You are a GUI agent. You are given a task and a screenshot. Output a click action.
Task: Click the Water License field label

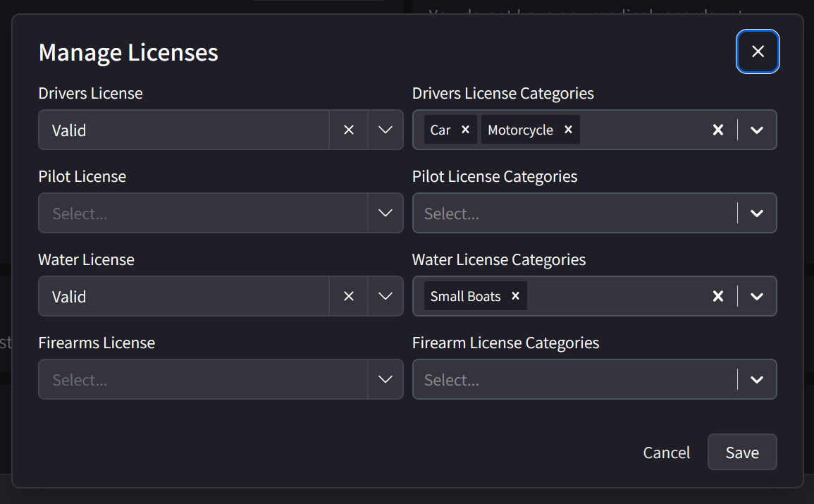pos(86,259)
